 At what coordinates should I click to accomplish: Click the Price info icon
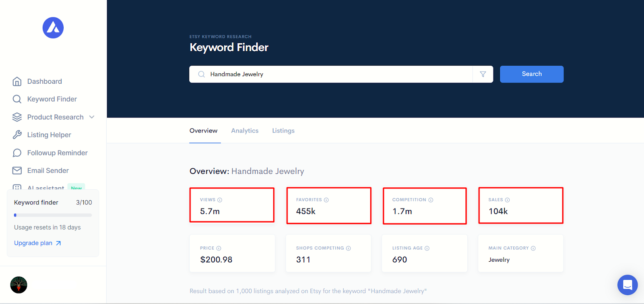click(x=219, y=248)
